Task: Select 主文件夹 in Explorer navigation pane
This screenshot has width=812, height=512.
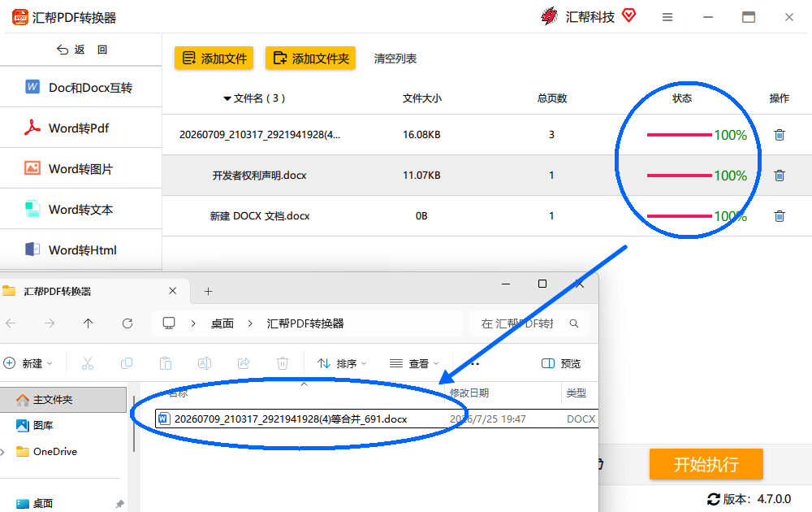Action: tap(63, 400)
